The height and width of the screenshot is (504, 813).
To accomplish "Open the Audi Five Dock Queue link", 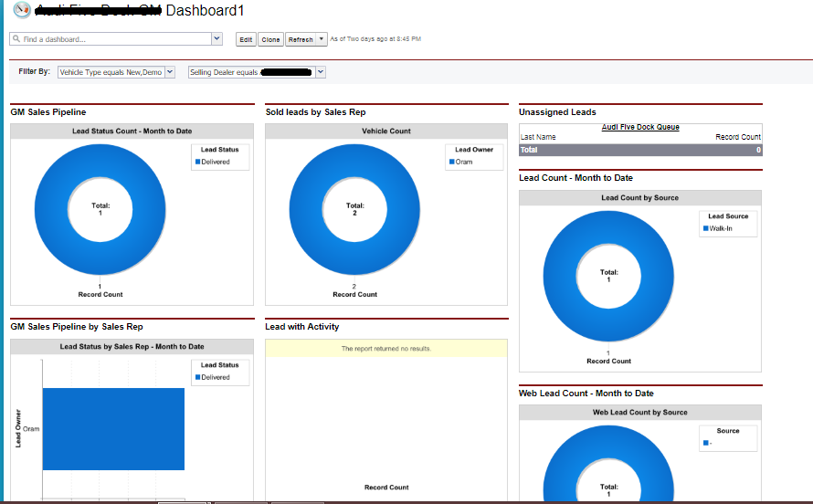I will [640, 127].
